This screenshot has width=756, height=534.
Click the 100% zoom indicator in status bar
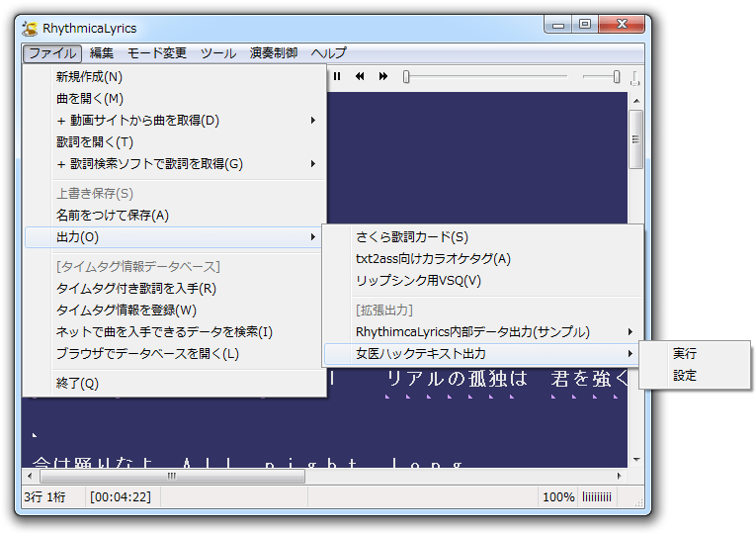[x=558, y=496]
